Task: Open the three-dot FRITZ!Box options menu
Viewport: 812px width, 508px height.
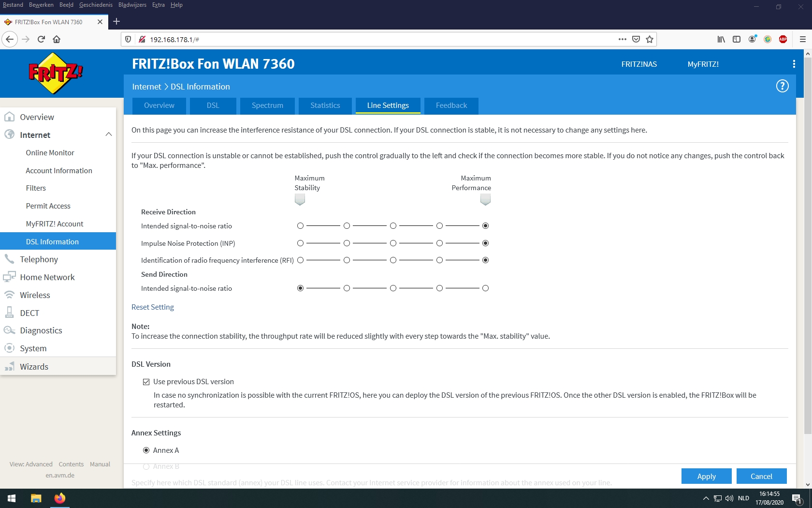Action: [x=794, y=64]
